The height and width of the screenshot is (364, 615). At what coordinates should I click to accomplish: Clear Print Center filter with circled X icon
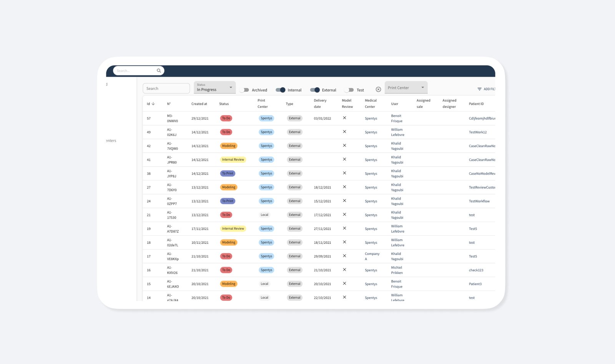tap(378, 89)
